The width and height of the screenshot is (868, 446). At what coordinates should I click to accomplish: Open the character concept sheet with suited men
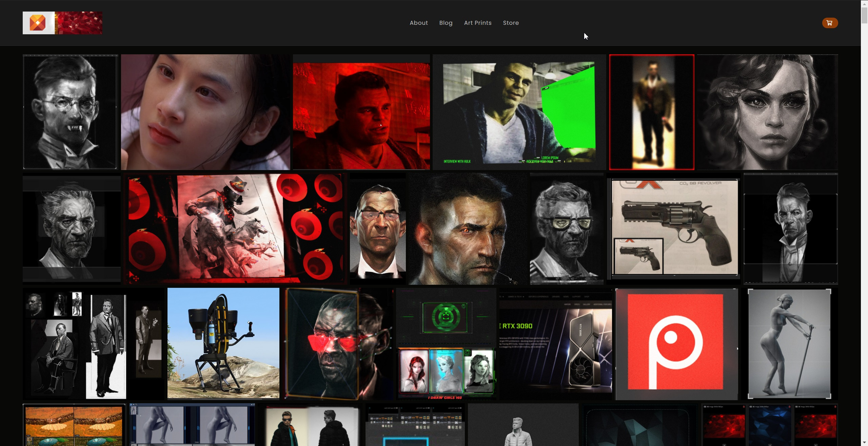tap(93, 344)
